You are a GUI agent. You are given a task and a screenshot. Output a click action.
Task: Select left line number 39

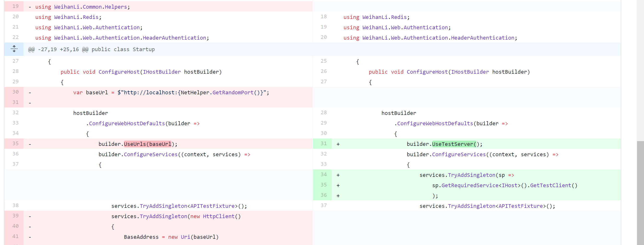pos(16,216)
